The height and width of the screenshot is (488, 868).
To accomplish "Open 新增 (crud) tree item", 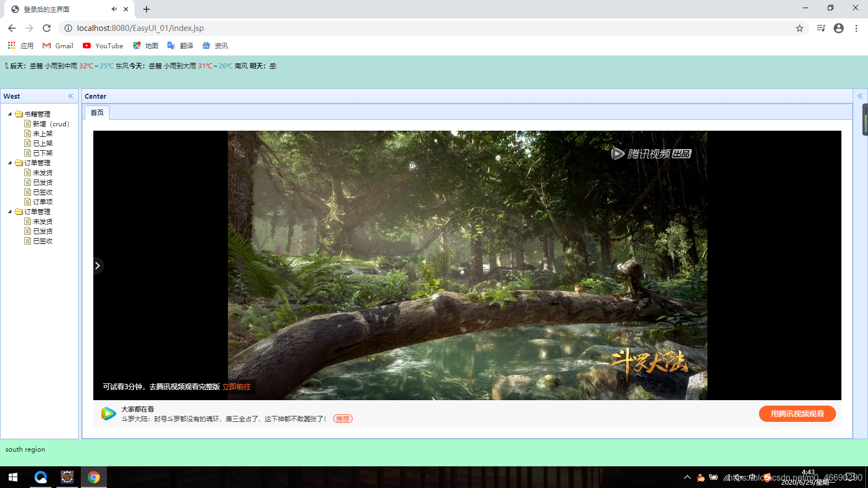I will point(51,124).
